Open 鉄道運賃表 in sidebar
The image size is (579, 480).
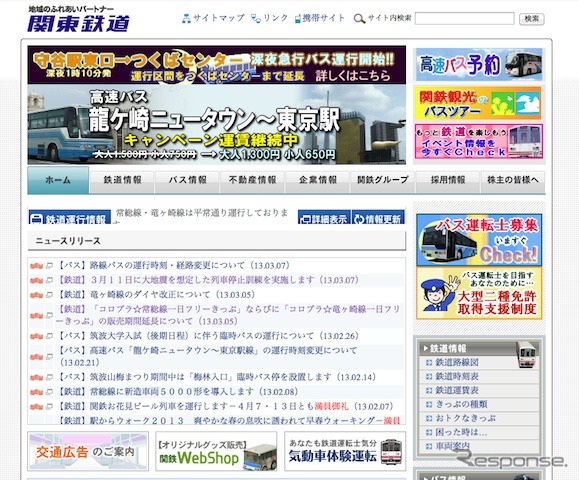457,391
